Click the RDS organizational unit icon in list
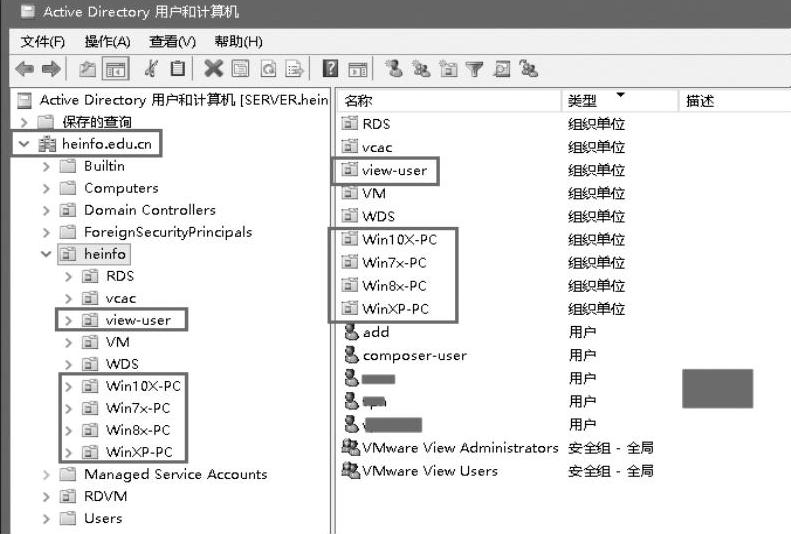The height and width of the screenshot is (534, 791). [x=350, y=123]
